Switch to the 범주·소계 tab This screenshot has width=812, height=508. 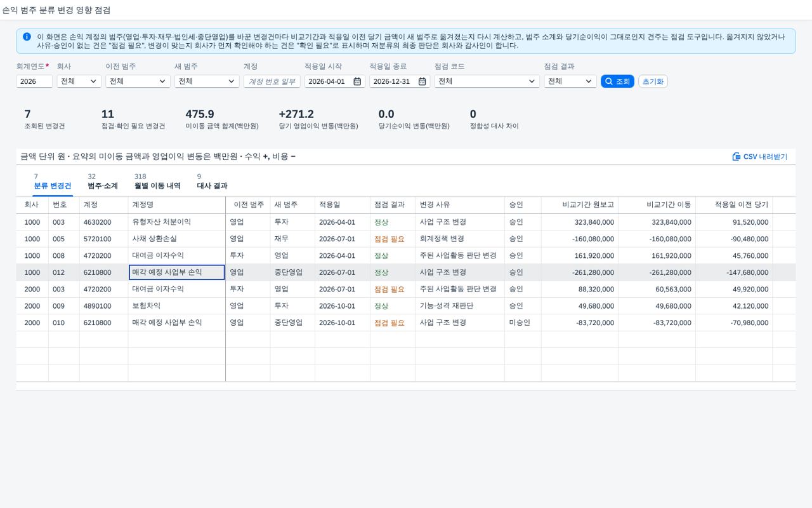coord(103,182)
